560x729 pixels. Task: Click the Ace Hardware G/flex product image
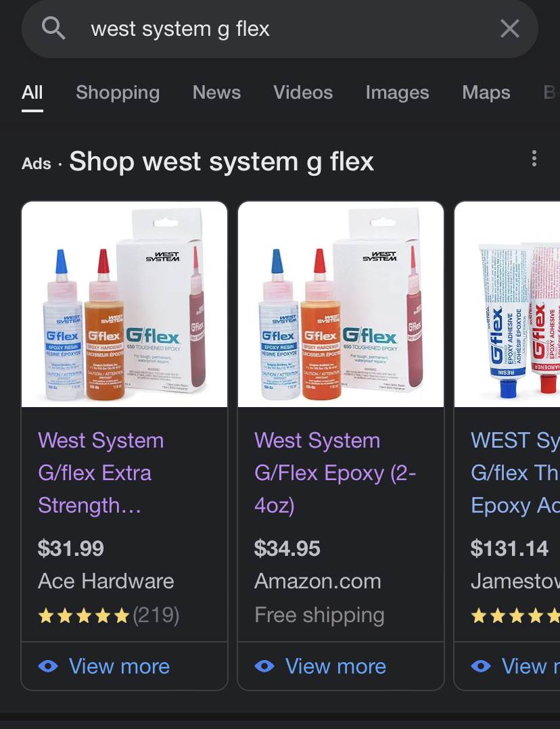(124, 304)
